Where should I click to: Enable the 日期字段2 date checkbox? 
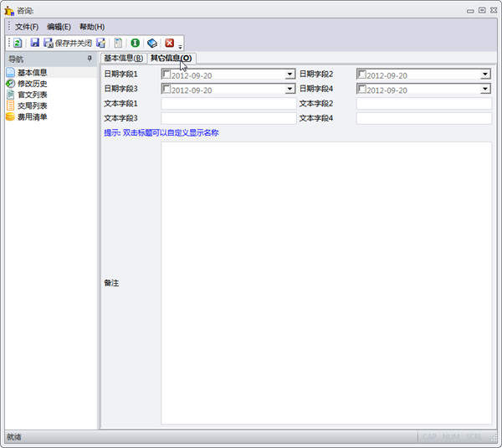pyautogui.click(x=361, y=75)
